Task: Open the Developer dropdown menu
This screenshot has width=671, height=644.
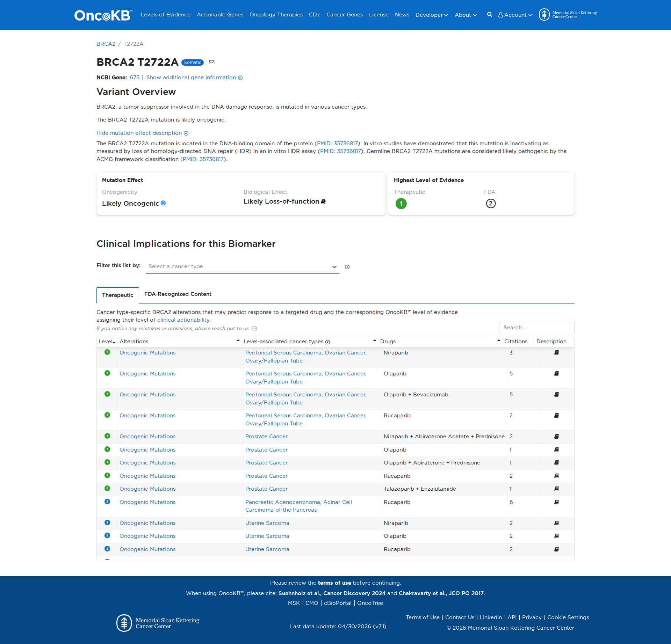Action: [432, 15]
